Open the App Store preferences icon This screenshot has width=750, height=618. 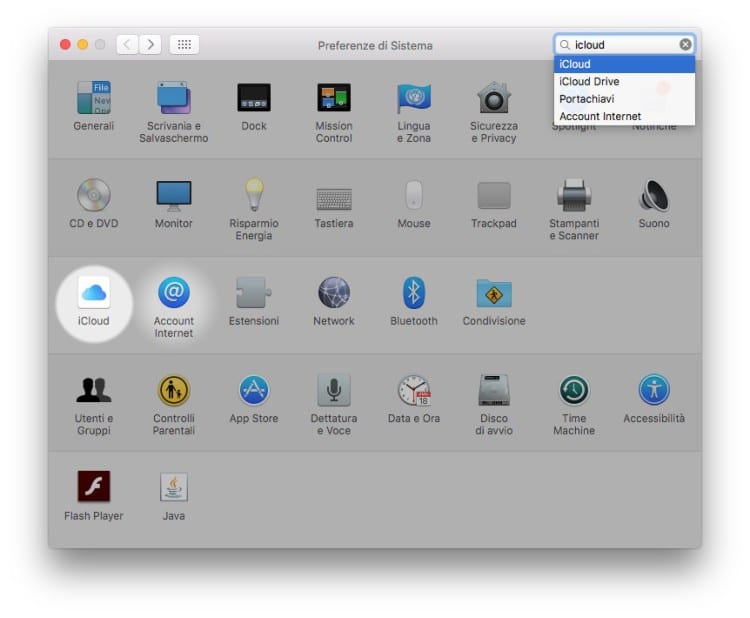click(254, 390)
